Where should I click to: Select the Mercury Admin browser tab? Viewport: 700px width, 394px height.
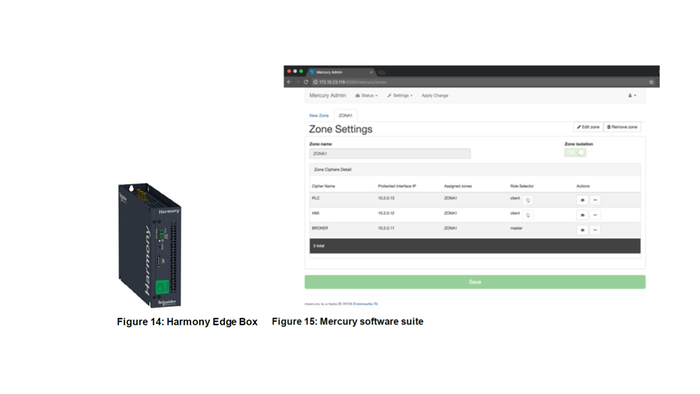[342, 72]
